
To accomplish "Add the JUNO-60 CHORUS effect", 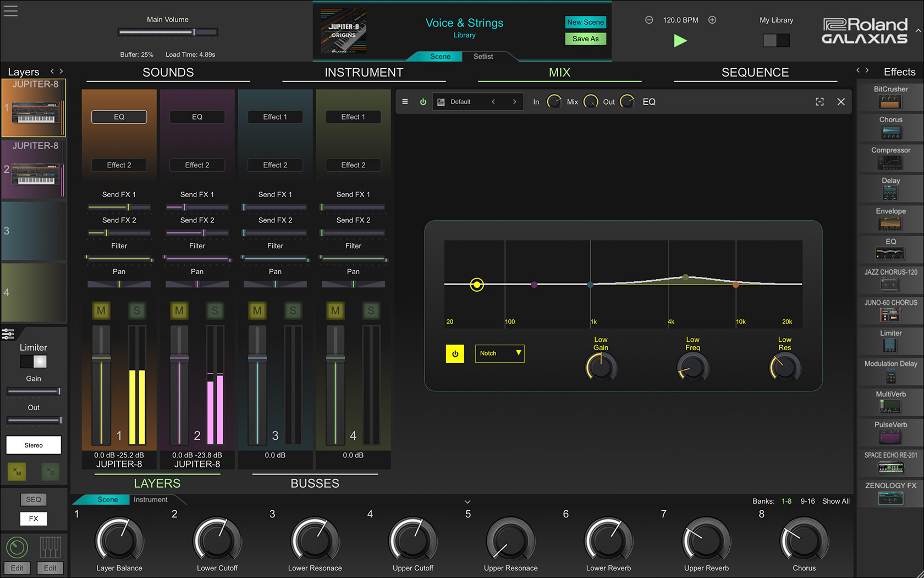I will [x=890, y=310].
